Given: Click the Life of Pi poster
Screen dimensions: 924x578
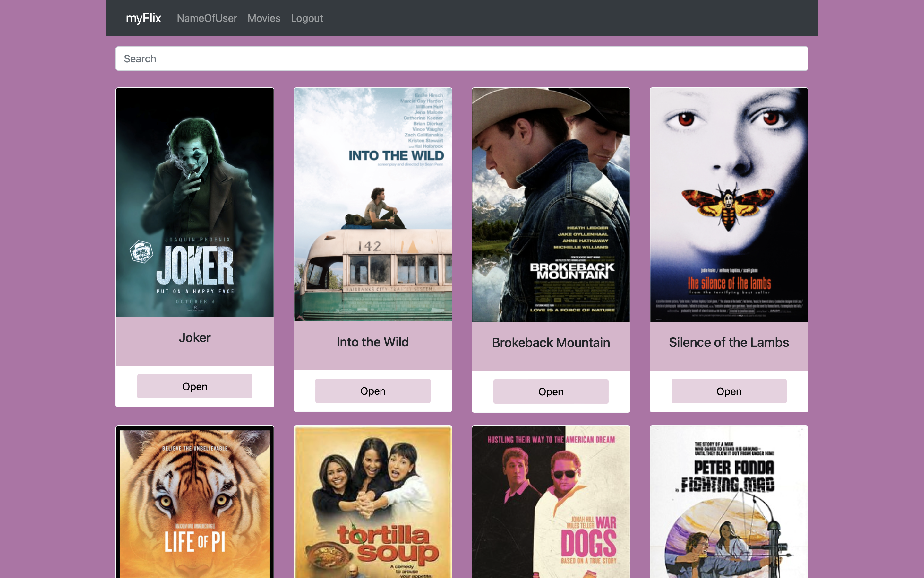Looking at the screenshot, I should 195,502.
